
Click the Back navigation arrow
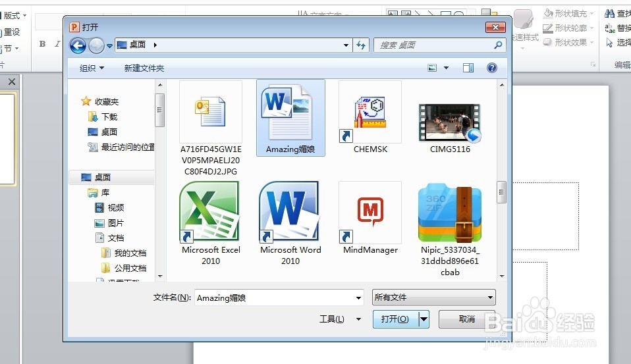click(x=78, y=45)
